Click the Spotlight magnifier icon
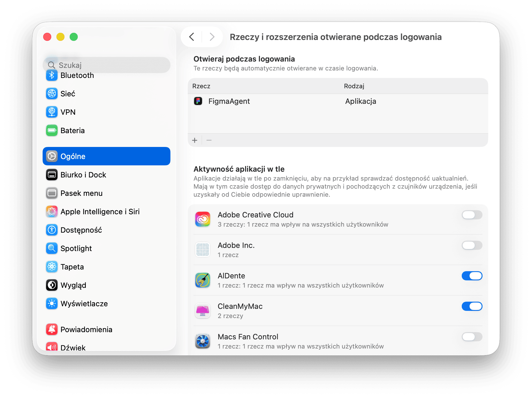532x398 pixels. click(52, 248)
